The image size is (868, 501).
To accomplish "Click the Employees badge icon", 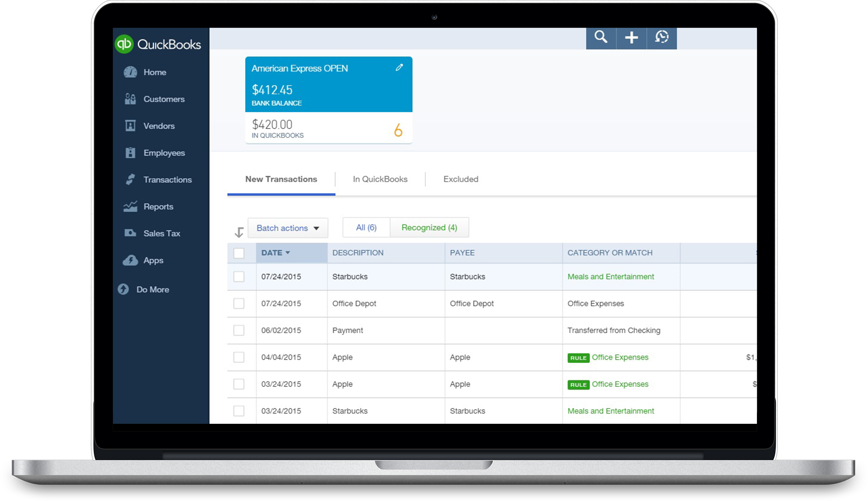I will point(130,153).
